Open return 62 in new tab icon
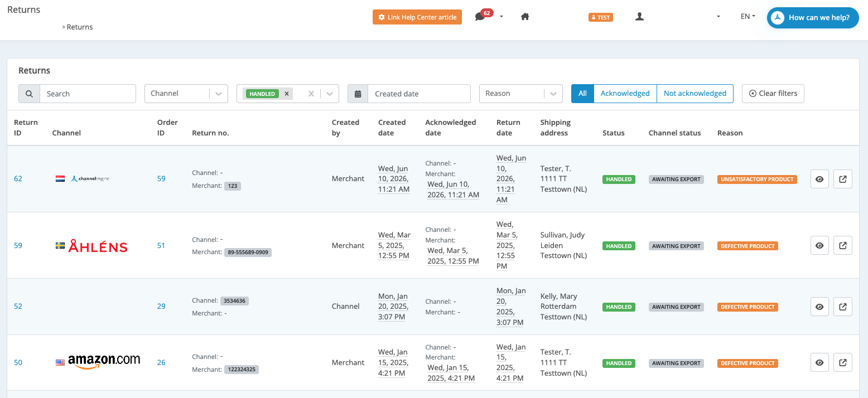 [843, 179]
